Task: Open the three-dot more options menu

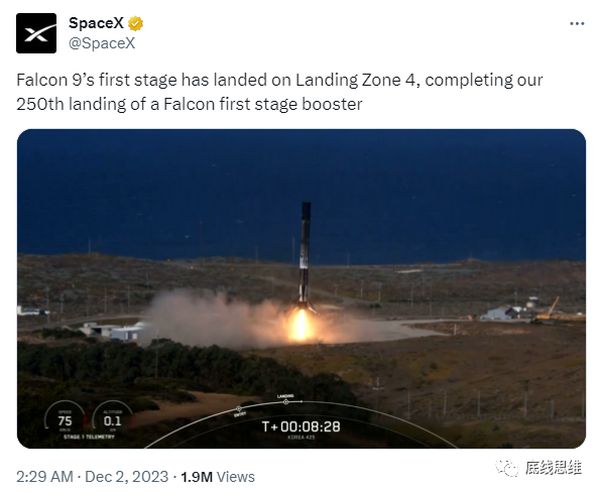Action: pos(577,23)
